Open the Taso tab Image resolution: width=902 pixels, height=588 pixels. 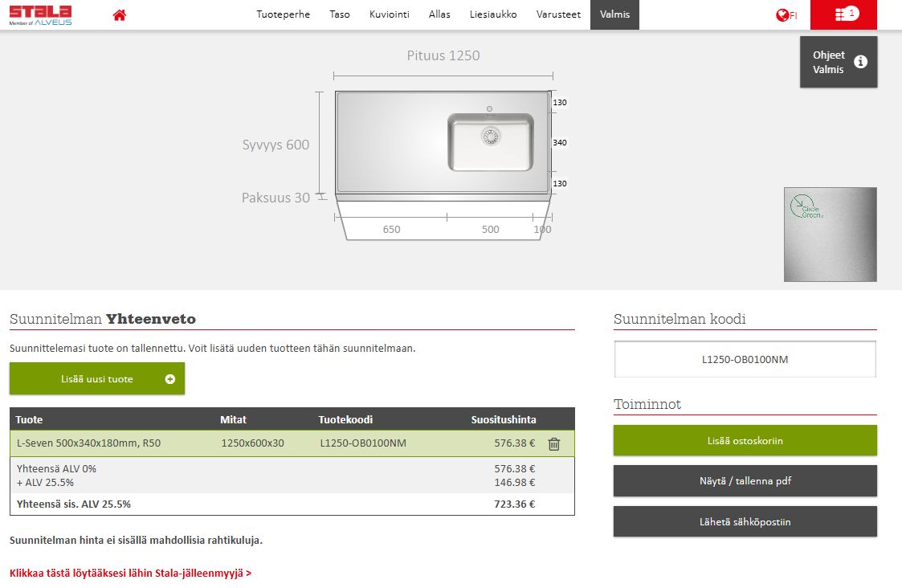(340, 14)
